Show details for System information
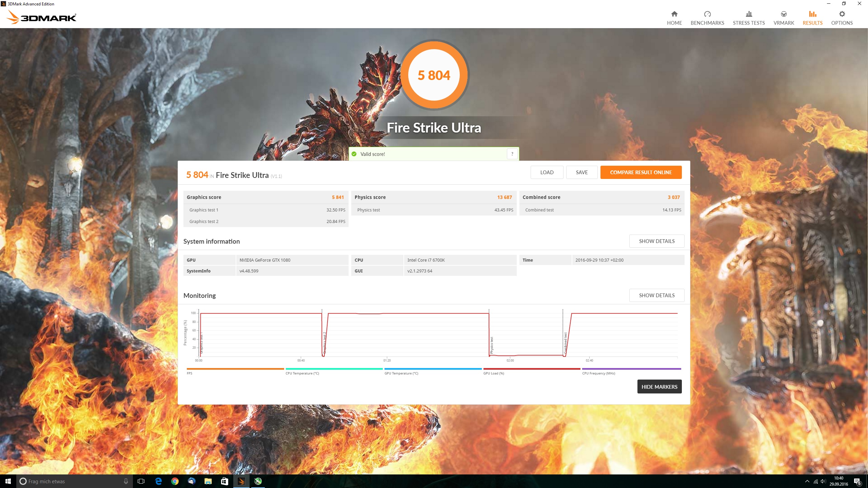Screen dimensions: 868x488 (656, 241)
